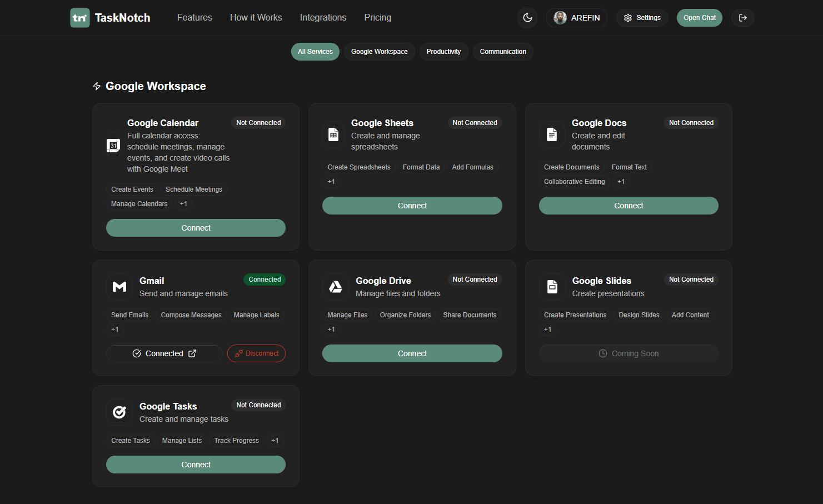Click the Format Data tag
This screenshot has width=823, height=504.
pos(421,167)
